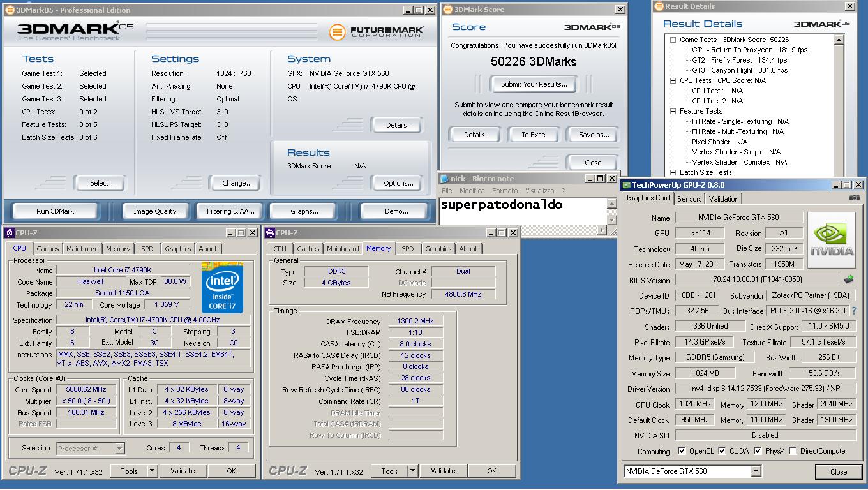Open Tools dropdown arrow in the CPU-tab CPU-Z window
This screenshot has width=868, height=490.
(152, 471)
